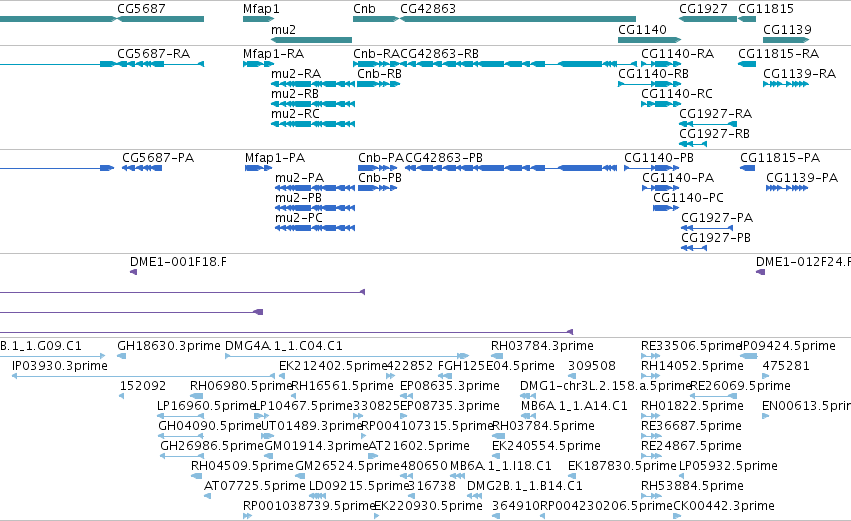The height and width of the screenshot is (521, 851).
Task: Select the RE26069.5prime EST label
Action: coord(740,386)
